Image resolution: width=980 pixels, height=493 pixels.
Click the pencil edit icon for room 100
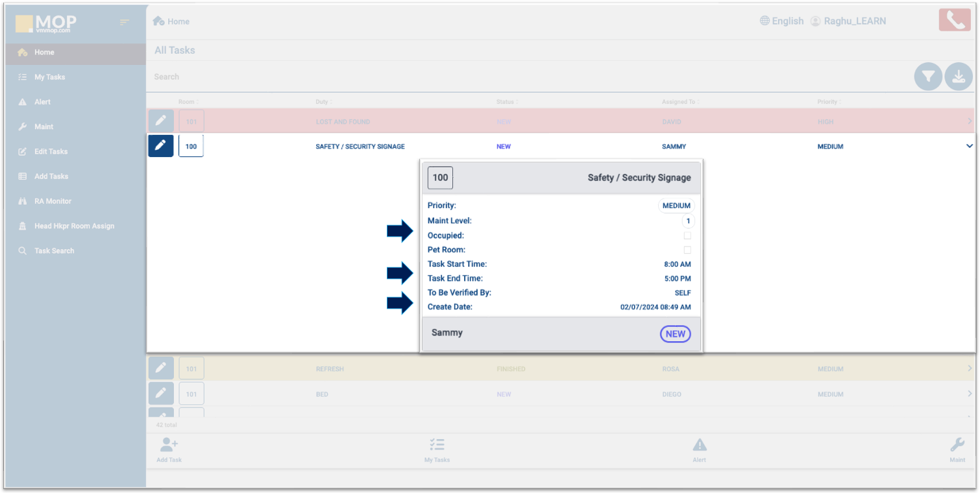coord(160,146)
